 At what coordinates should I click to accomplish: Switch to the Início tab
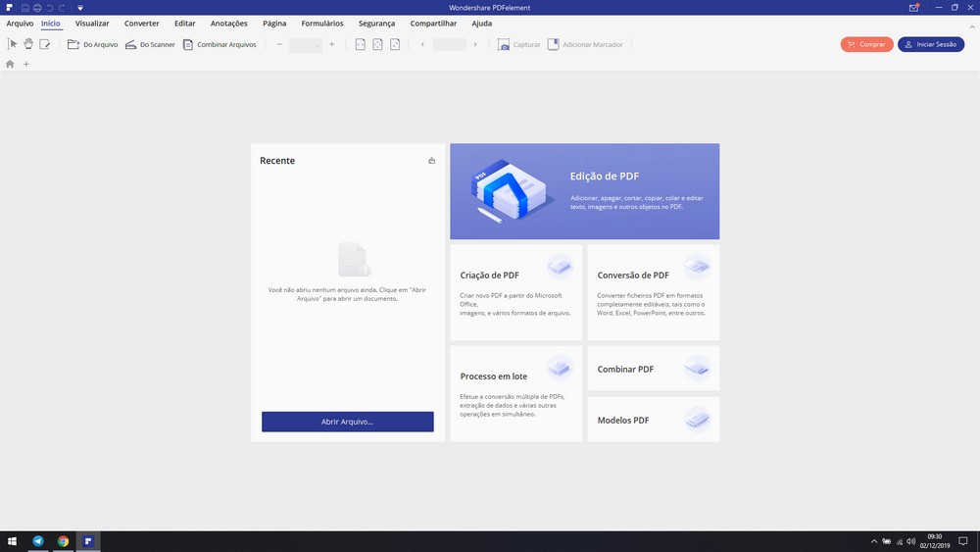pyautogui.click(x=51, y=24)
